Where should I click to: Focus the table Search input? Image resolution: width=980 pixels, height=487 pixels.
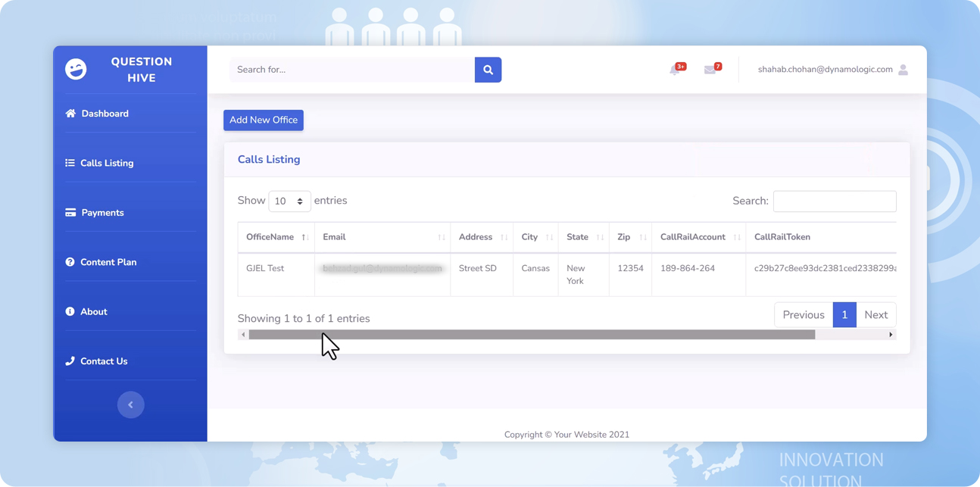pos(835,201)
